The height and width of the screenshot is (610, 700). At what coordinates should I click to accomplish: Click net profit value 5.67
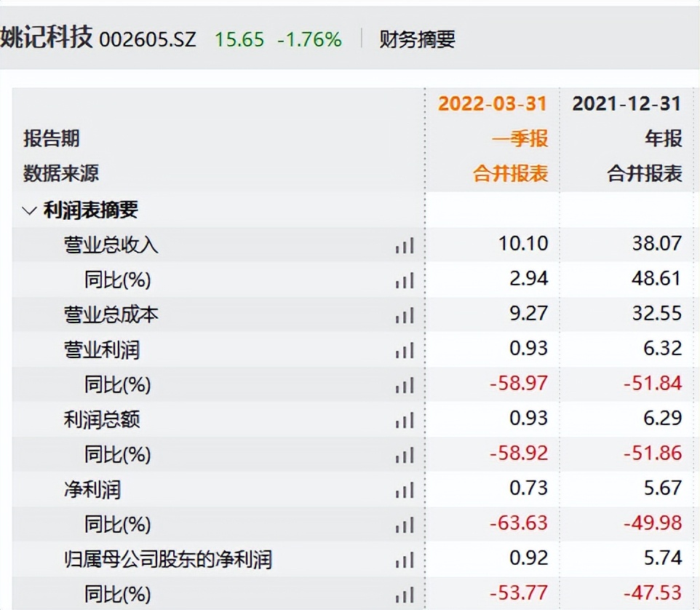pyautogui.click(x=662, y=488)
